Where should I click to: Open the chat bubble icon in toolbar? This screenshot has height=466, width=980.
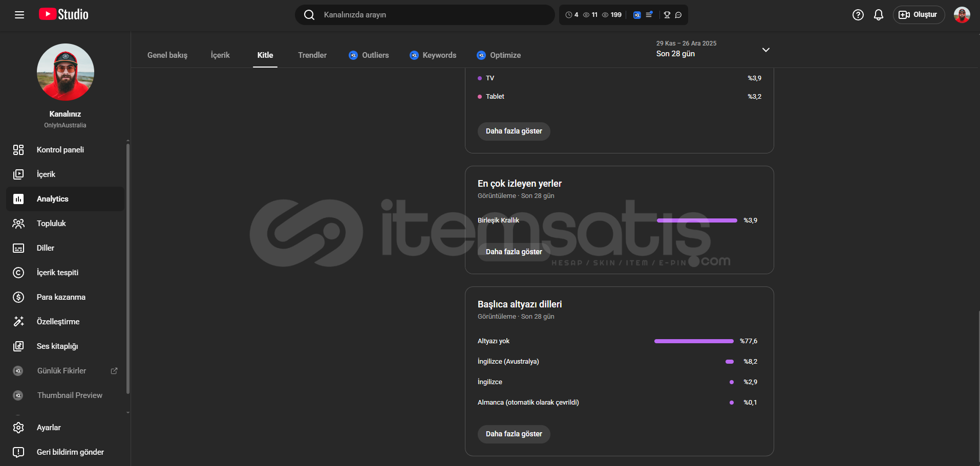point(678,15)
